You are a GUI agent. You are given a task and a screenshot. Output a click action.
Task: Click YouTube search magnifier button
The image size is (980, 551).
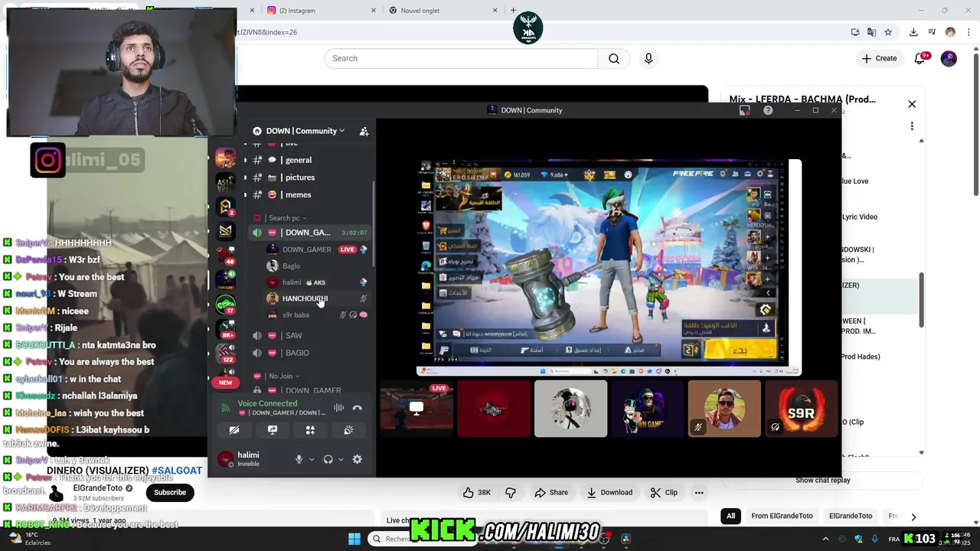[x=614, y=59]
